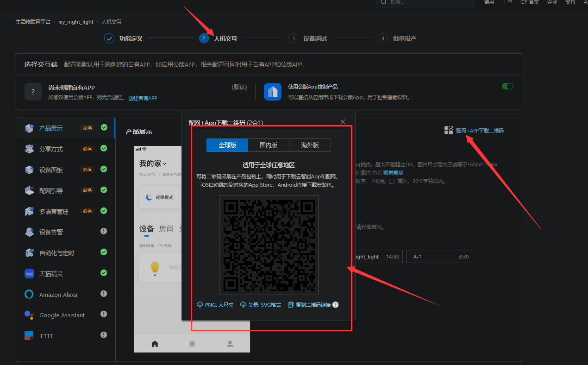Close the 配网+App下载二维码 dialog
The image size is (588, 365).
pos(343,122)
